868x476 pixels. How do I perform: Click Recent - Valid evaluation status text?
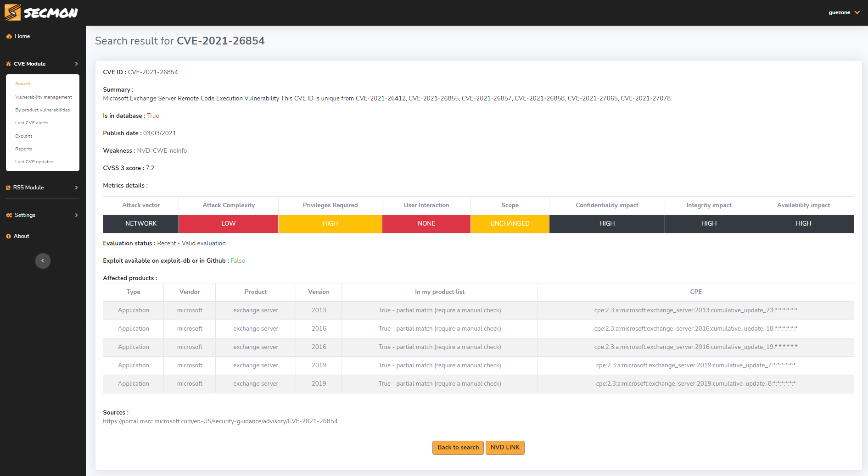click(191, 243)
